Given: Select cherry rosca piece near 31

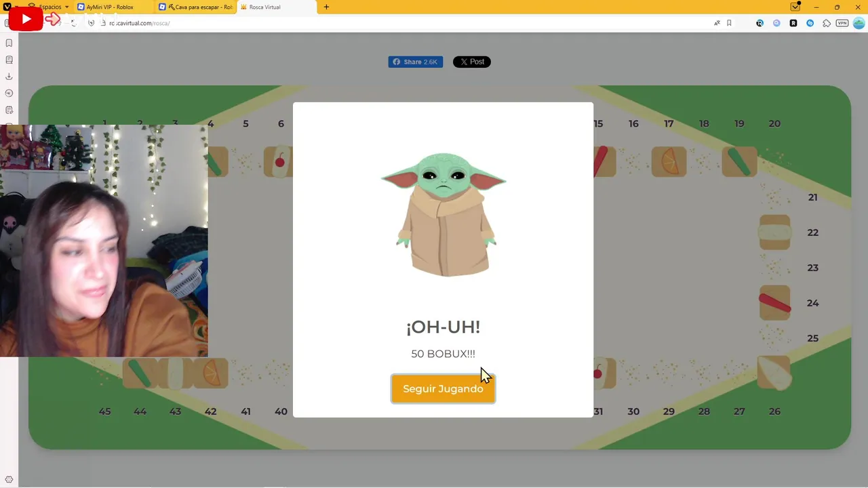Looking at the screenshot, I should [604, 373].
